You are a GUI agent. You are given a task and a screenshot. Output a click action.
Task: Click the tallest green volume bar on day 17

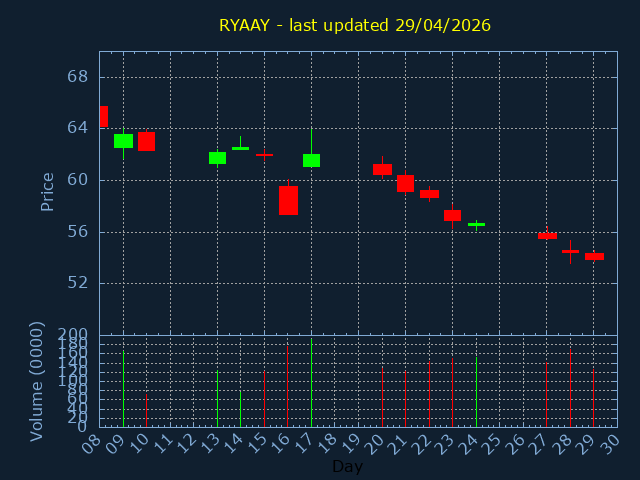[311, 382]
